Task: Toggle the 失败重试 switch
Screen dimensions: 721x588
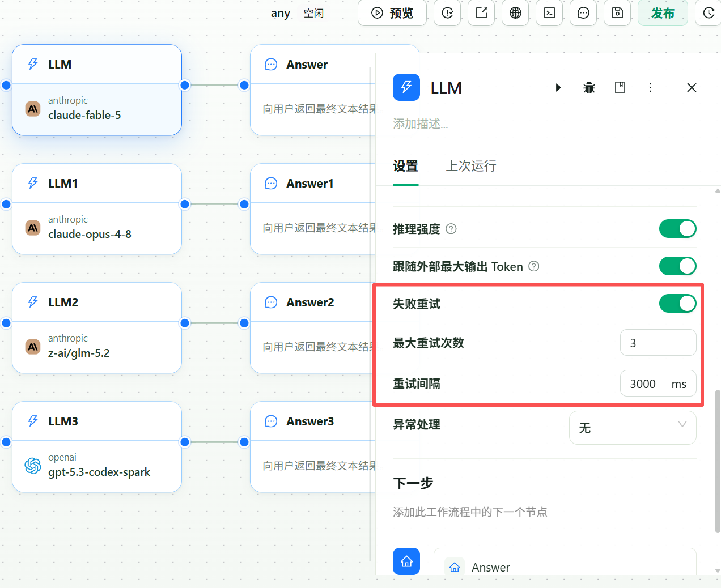Action: pos(677,304)
